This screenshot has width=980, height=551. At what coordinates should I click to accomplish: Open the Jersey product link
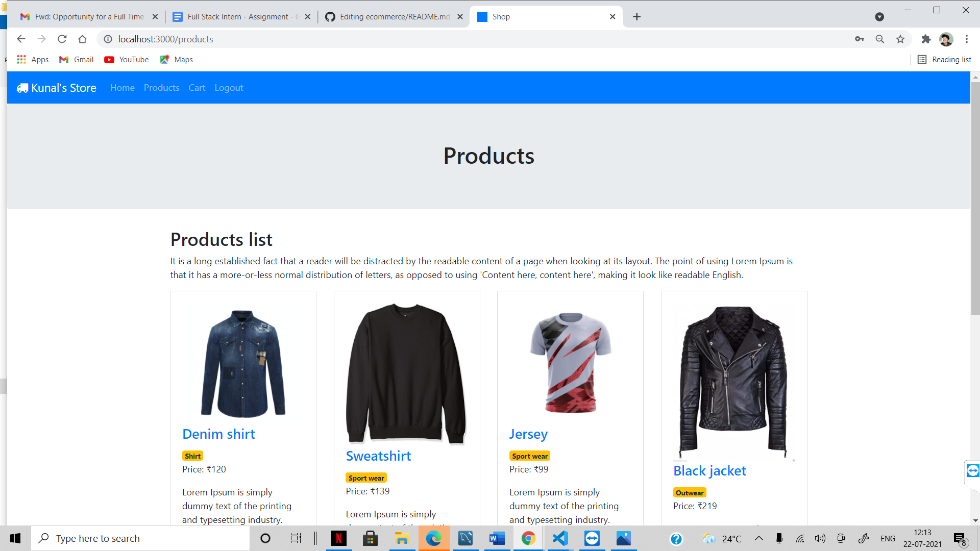point(528,434)
